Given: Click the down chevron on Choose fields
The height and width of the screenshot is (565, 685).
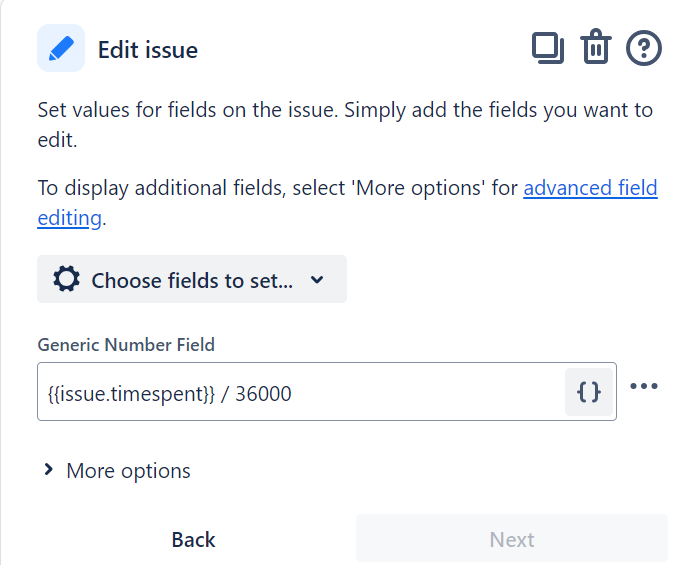Looking at the screenshot, I should pyautogui.click(x=317, y=280).
